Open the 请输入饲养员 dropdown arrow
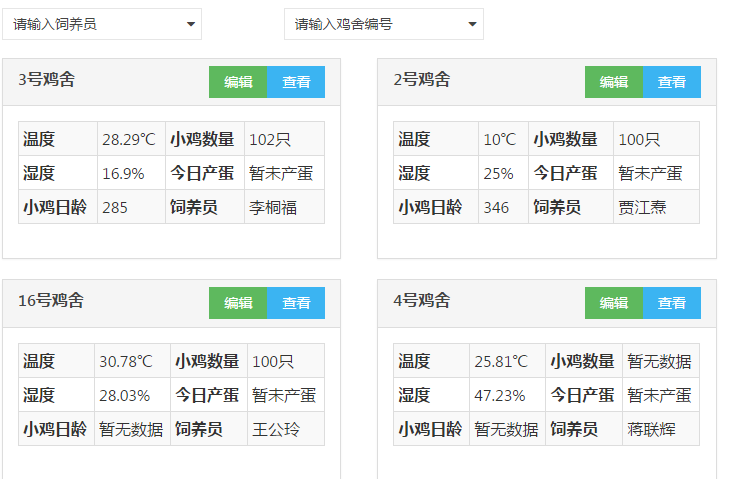 (191, 24)
